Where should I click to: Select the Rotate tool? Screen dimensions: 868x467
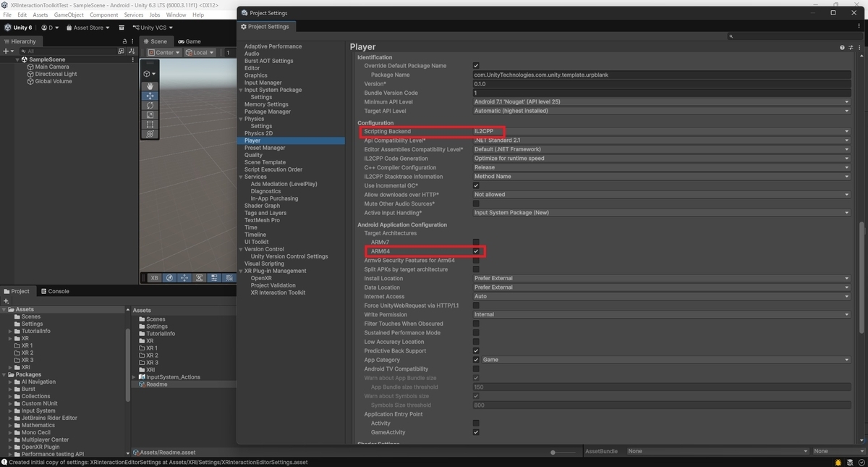point(150,105)
